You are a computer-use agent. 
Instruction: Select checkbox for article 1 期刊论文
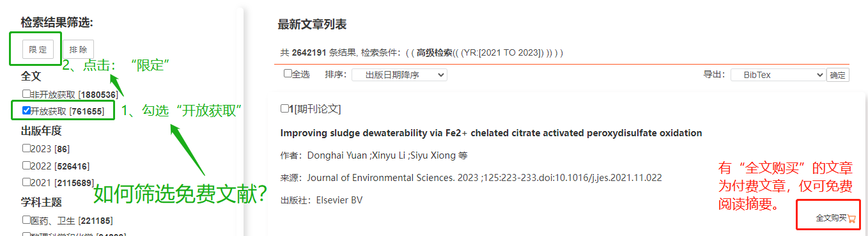click(284, 109)
